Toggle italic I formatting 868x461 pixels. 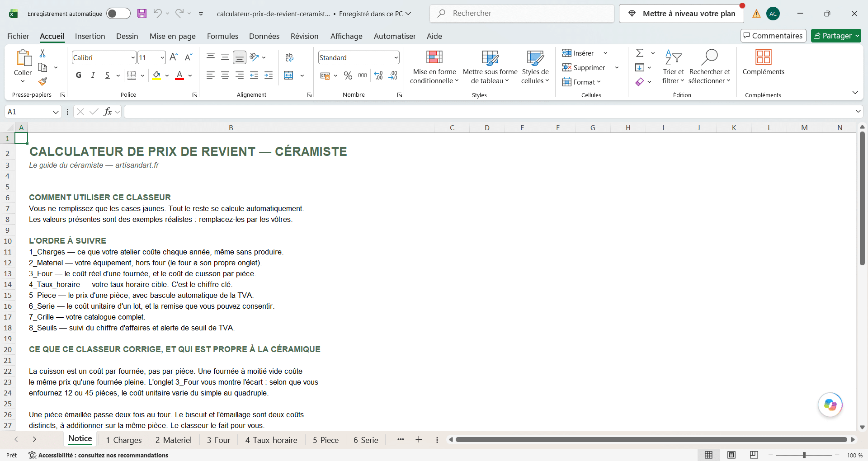tap(93, 75)
